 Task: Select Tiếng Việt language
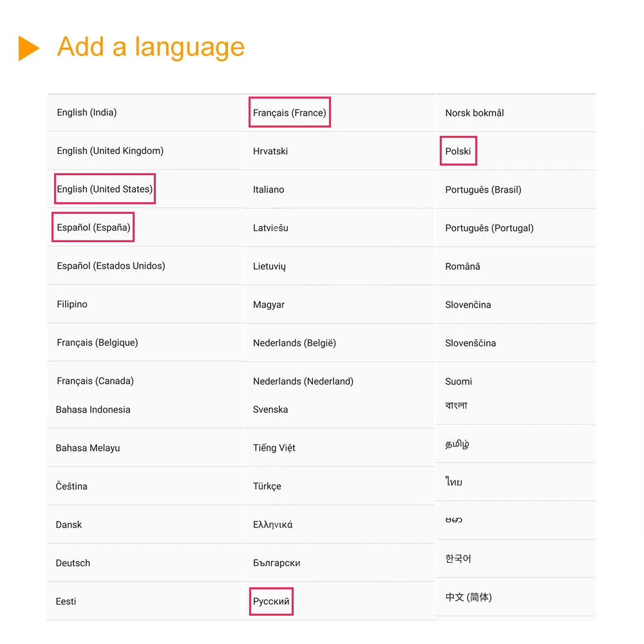[274, 448]
